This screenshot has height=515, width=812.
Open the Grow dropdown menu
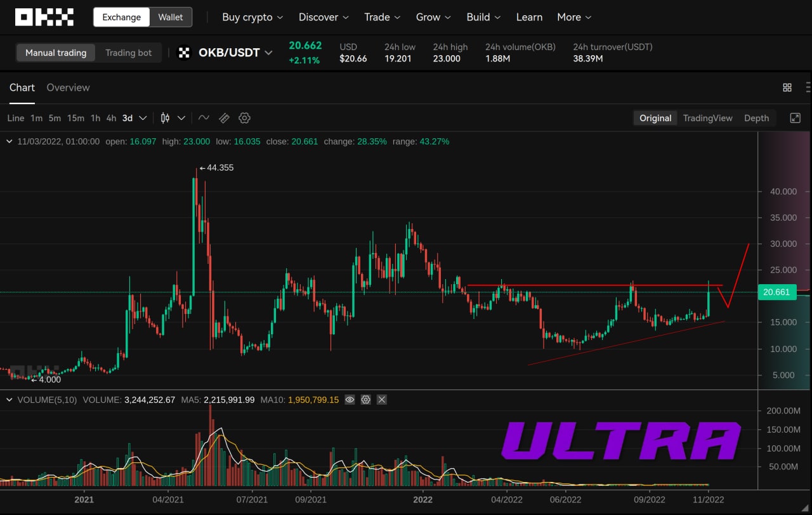pos(433,17)
